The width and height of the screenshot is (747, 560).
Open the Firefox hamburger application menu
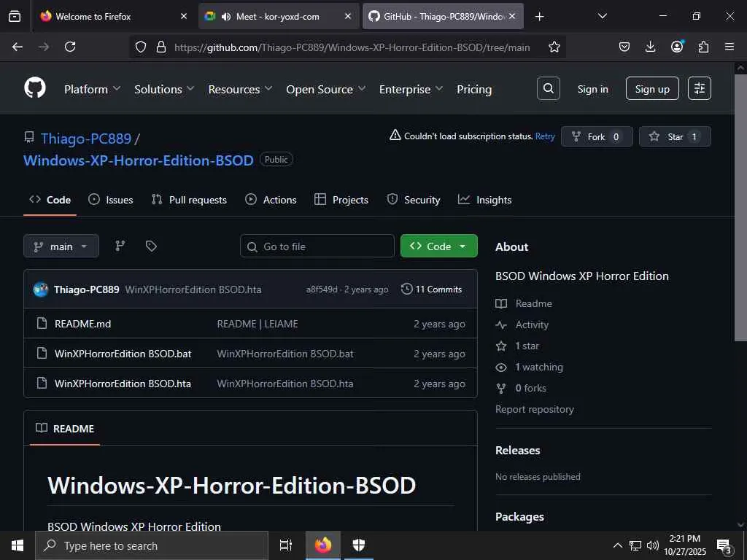(x=729, y=47)
